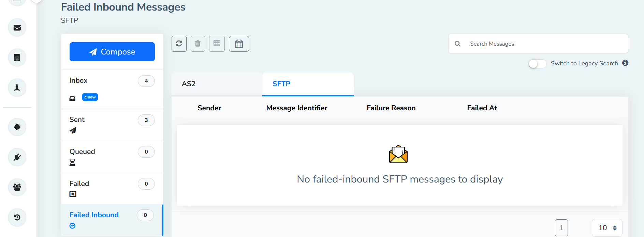Screen dimensions: 644x237
Task: Click page number 1 button
Action: 561,228
